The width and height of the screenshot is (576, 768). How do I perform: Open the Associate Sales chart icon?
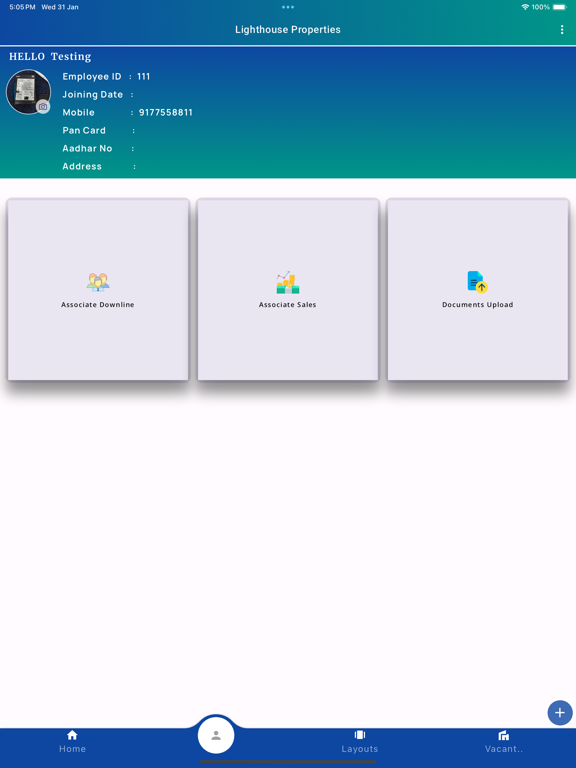(288, 282)
